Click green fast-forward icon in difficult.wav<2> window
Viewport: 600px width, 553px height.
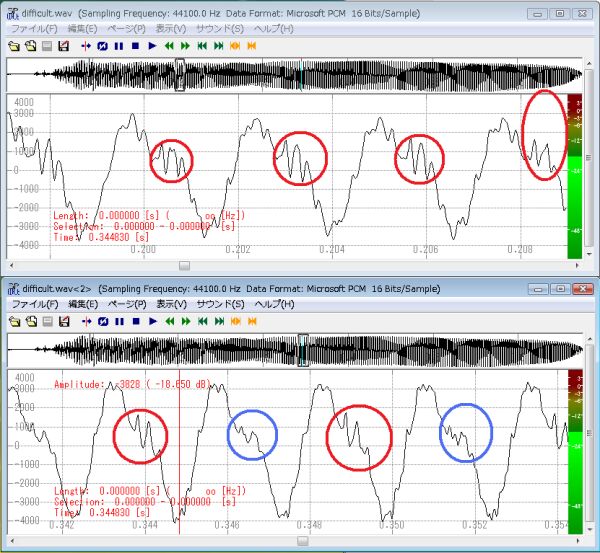(186, 321)
